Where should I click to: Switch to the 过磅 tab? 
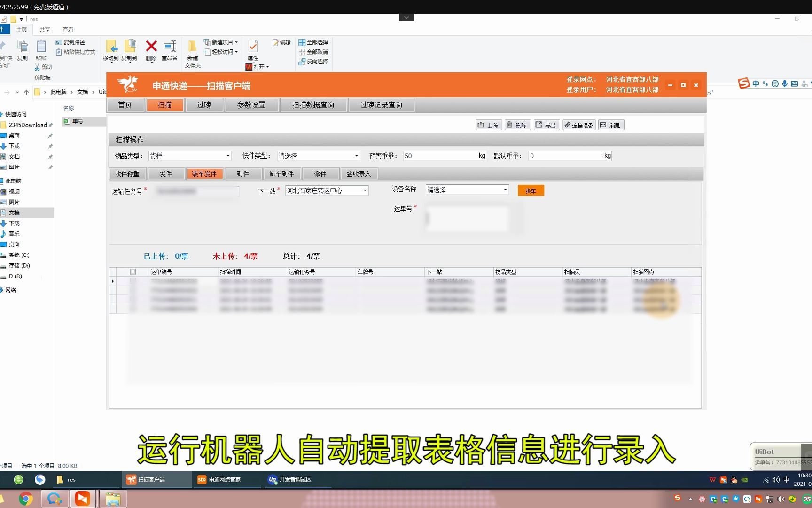(x=204, y=105)
